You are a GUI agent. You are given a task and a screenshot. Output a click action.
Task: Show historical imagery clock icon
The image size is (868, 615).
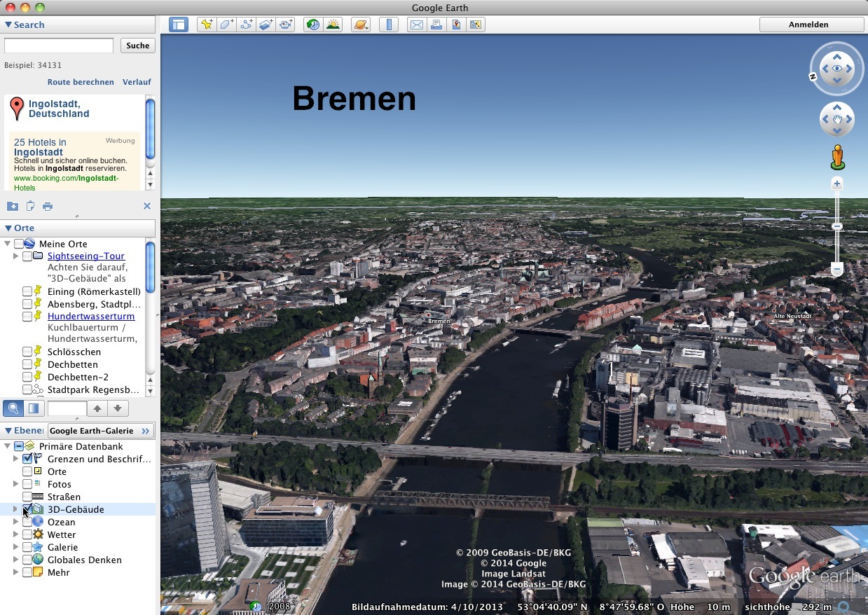[x=313, y=25]
